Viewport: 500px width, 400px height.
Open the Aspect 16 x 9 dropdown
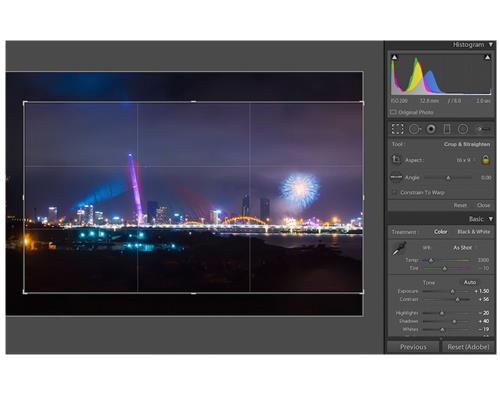click(465, 160)
